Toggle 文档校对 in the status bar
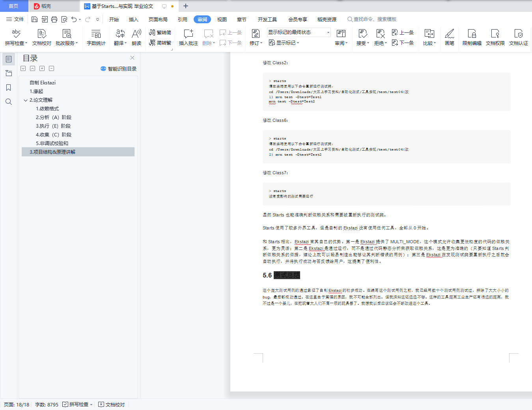This screenshot has width=532, height=410. pos(112,404)
